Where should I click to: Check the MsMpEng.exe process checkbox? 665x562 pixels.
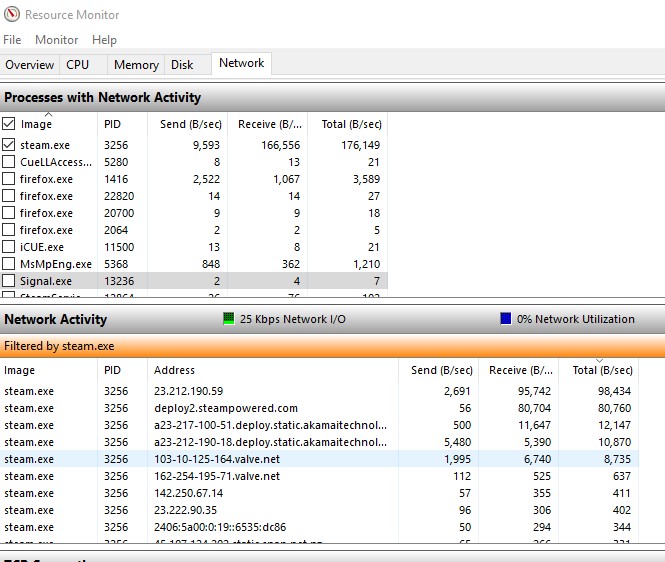[9, 264]
